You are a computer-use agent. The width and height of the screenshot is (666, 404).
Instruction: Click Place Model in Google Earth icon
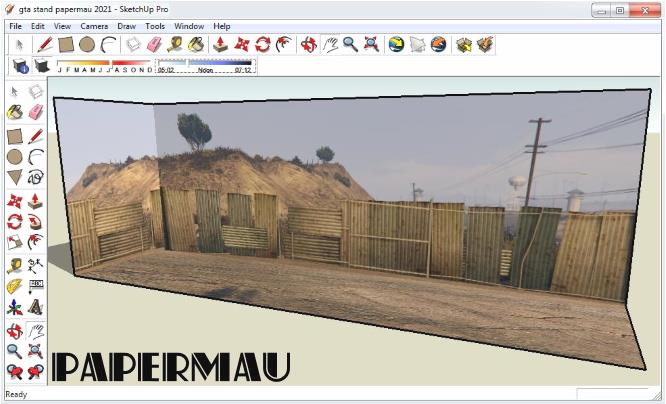[438, 44]
